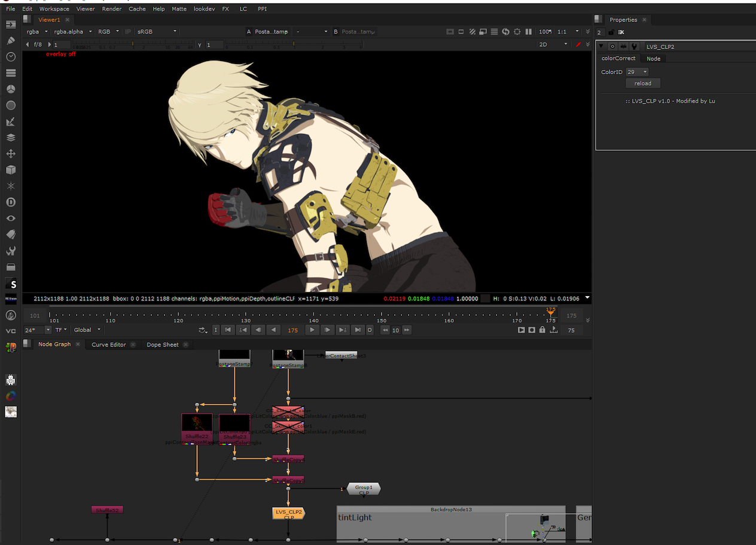This screenshot has width=756, height=545.
Task: Click the timeline play forward button
Action: pyautogui.click(x=312, y=330)
